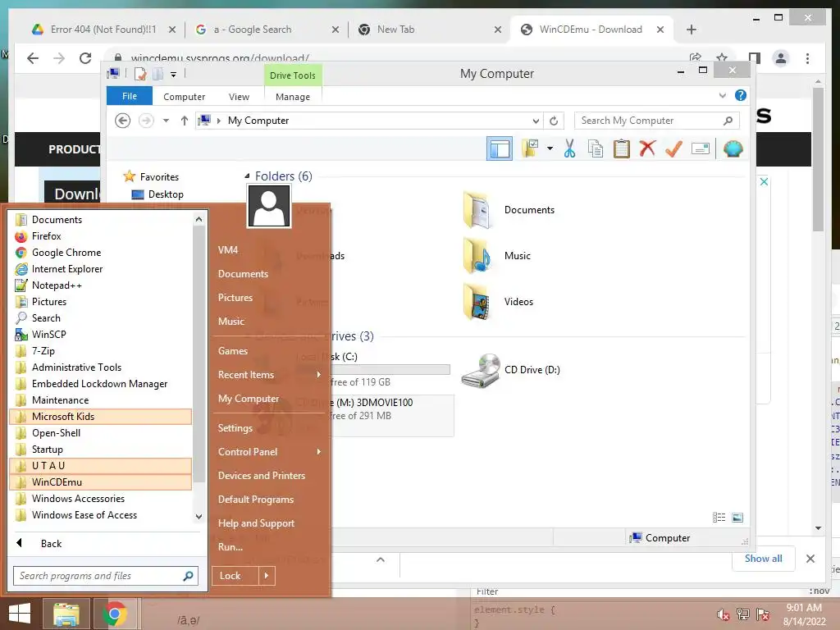Open the Computer ribbon tab
The height and width of the screenshot is (630, 840).
pos(185,97)
